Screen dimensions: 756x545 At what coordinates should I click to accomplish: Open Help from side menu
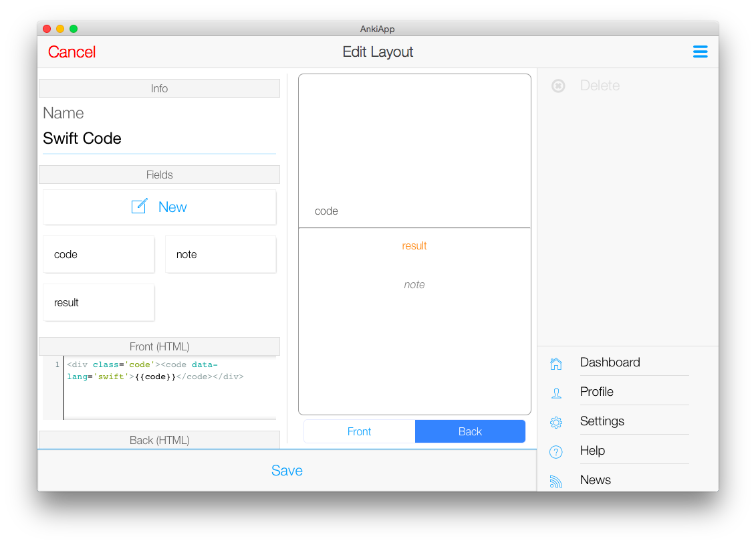point(592,451)
